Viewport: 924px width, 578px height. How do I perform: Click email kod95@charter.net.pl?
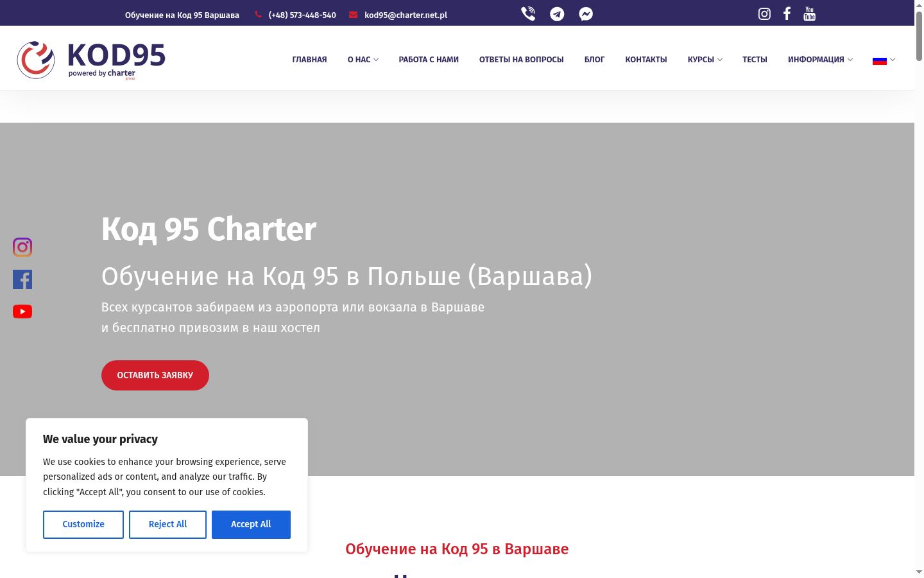(x=406, y=15)
